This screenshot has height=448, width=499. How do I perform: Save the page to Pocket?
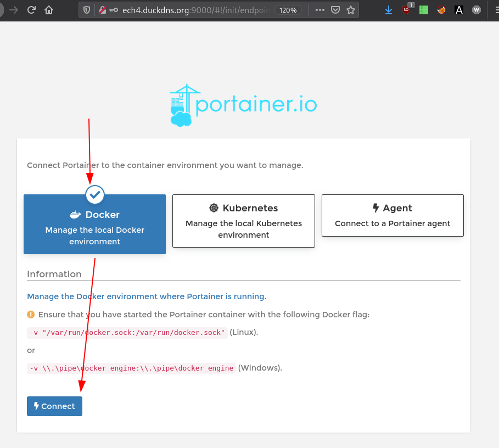tap(335, 10)
